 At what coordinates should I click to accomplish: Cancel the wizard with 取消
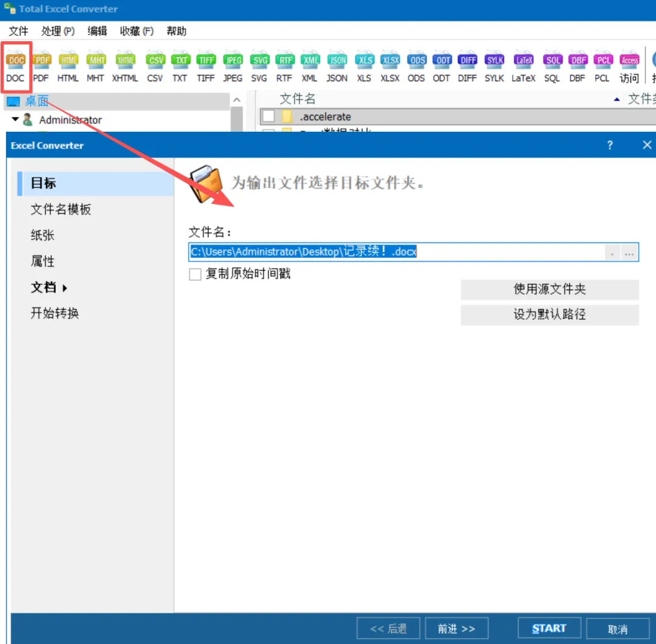(x=618, y=628)
